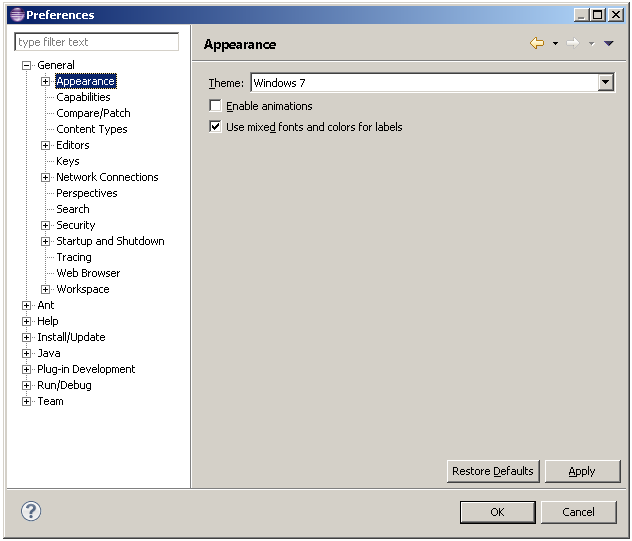The height and width of the screenshot is (541, 632).
Task: Open the Theme combo box dropdown
Action: 605,83
